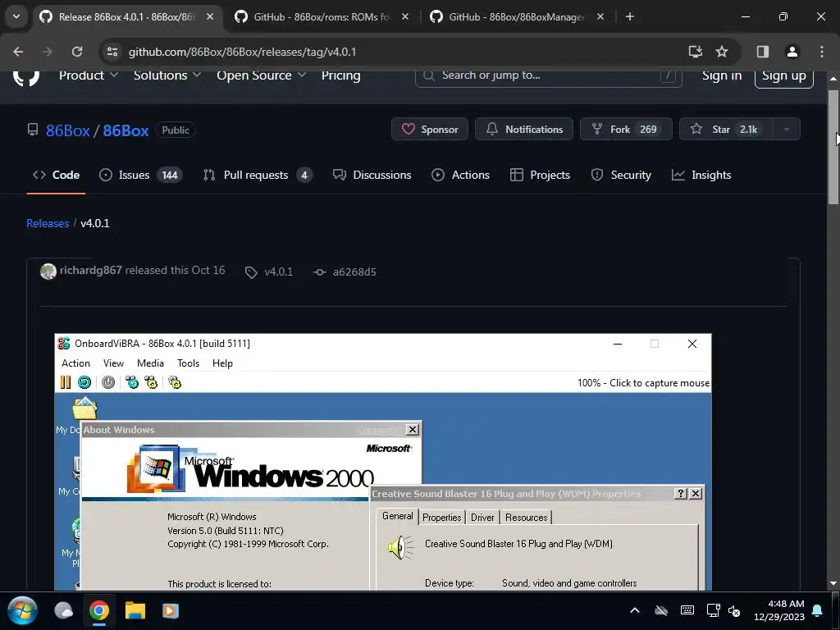Click page vertical scrollbar thumb

click(x=833, y=148)
